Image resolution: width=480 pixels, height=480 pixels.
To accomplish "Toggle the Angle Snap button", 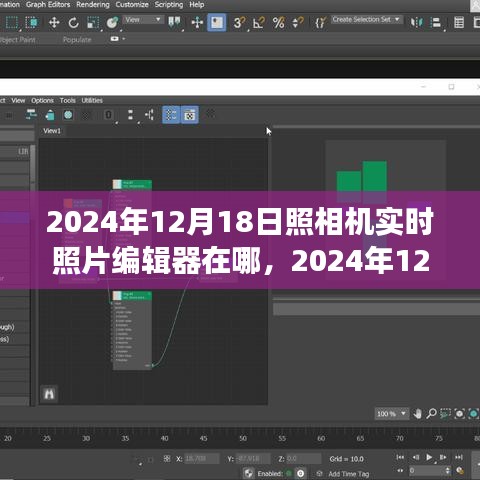I will click(x=259, y=23).
